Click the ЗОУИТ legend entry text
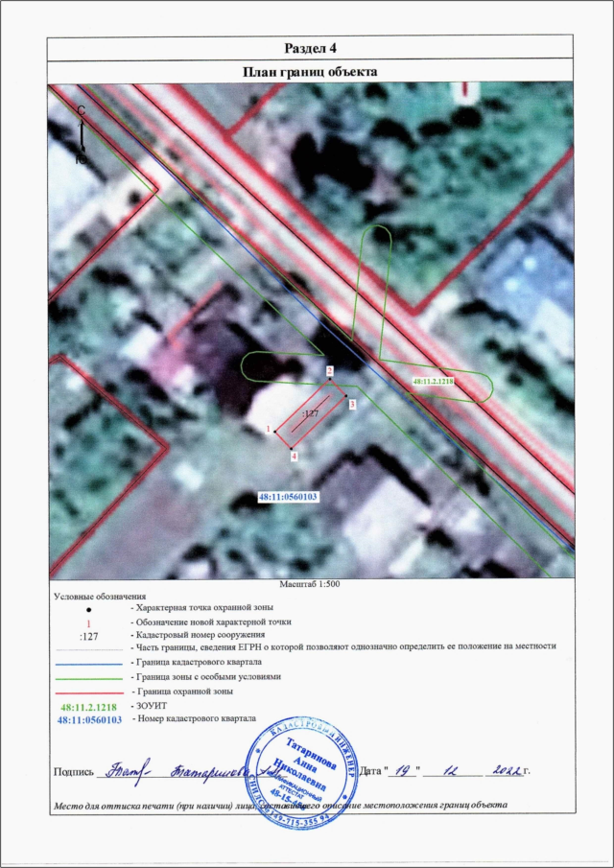 click(141, 707)
